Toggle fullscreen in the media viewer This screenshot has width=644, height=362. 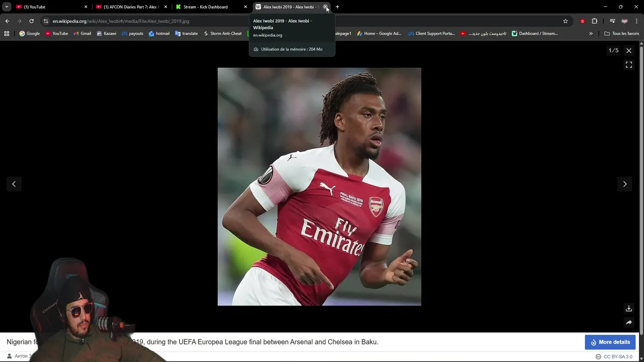(x=629, y=65)
